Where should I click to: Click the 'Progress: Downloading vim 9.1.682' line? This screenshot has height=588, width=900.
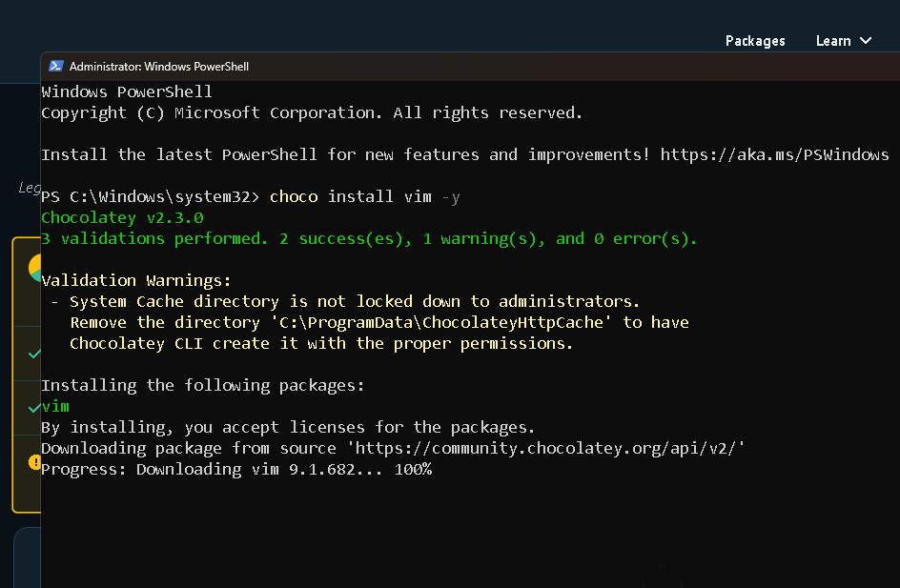236,469
